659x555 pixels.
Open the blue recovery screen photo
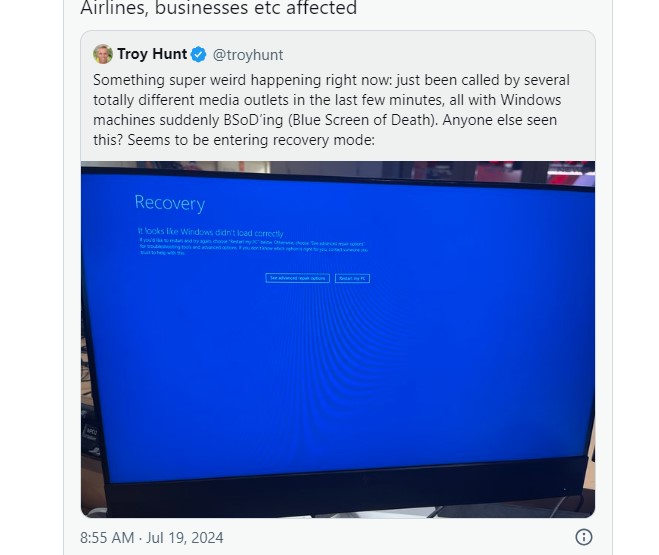[x=338, y=339]
